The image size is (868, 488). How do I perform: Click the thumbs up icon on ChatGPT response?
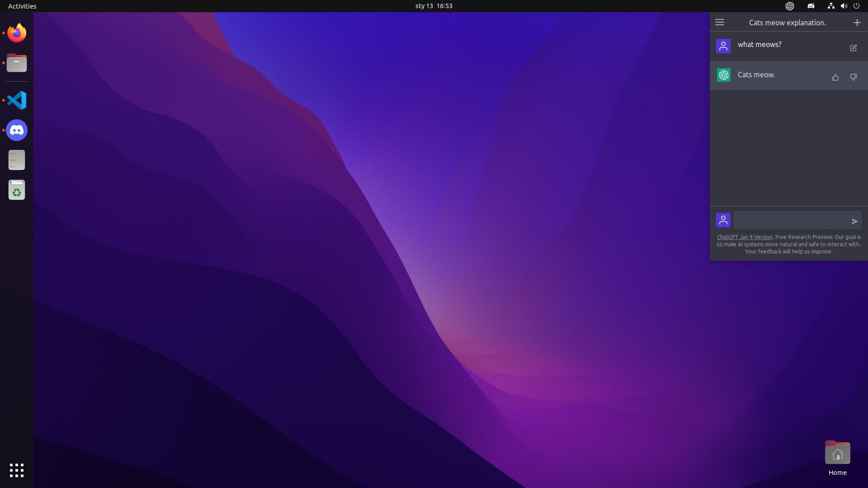point(835,76)
